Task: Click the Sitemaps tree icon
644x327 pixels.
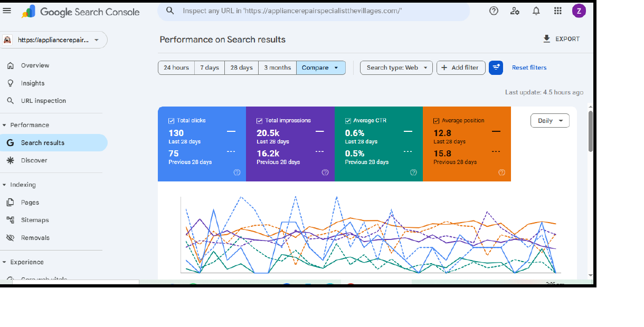Action: [10, 220]
